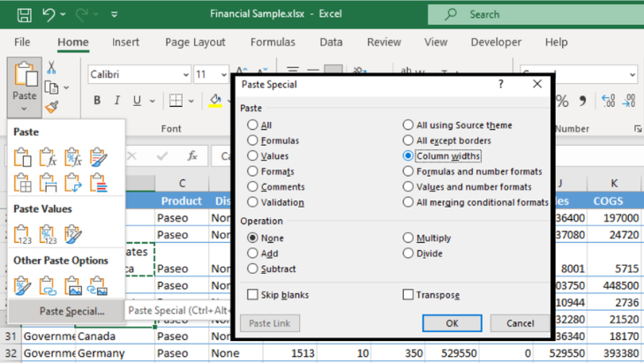644x363 pixels.
Task: Choose Transpose paste icon
Action: (73, 183)
